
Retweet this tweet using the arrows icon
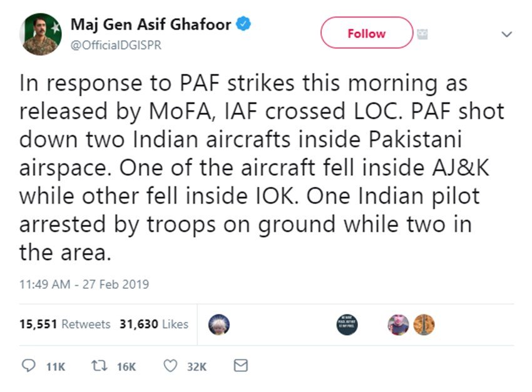(98, 366)
